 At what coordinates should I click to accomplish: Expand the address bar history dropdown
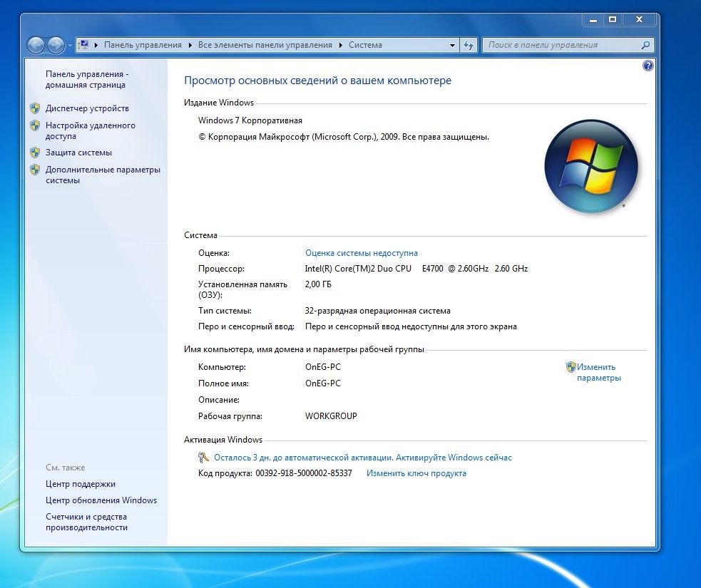[452, 45]
